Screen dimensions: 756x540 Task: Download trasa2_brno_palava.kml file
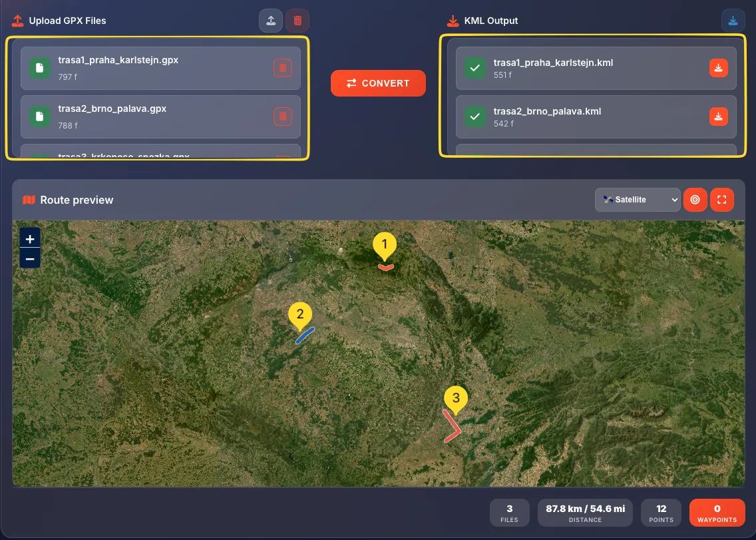718,117
